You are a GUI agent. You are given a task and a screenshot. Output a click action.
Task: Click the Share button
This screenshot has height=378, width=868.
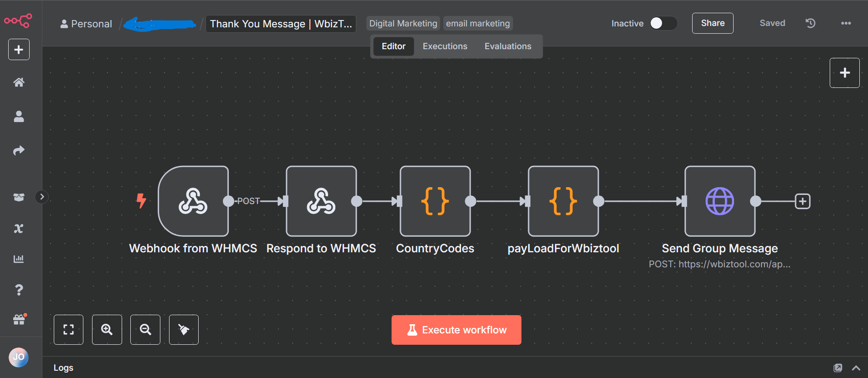click(x=713, y=23)
